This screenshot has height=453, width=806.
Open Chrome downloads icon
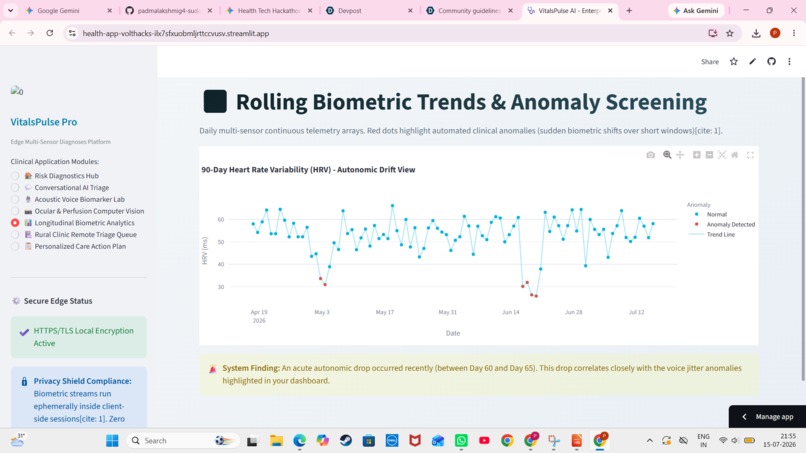tap(756, 33)
